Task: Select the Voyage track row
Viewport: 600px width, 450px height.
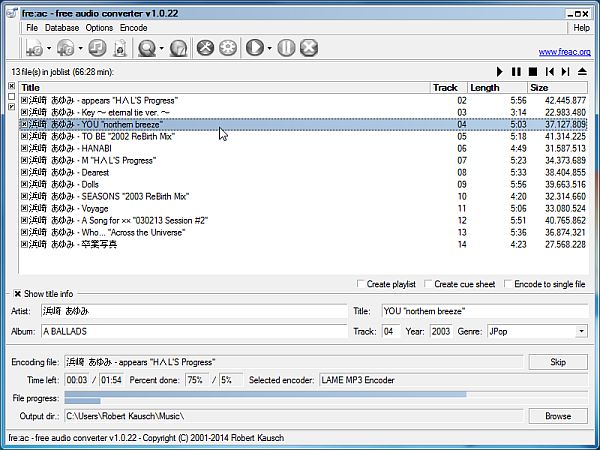Action: [x=303, y=208]
